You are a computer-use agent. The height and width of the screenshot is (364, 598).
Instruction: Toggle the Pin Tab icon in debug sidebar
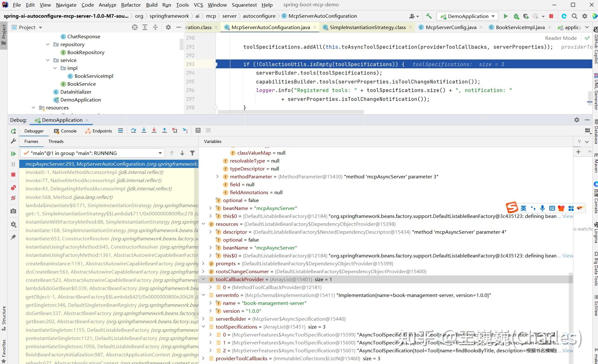click(13, 237)
